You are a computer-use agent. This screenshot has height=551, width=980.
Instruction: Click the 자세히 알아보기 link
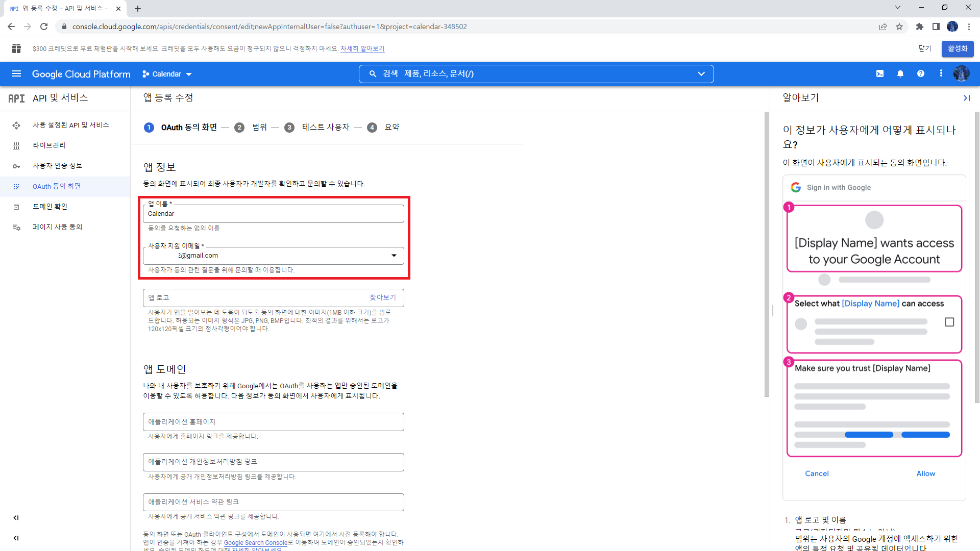click(x=362, y=48)
